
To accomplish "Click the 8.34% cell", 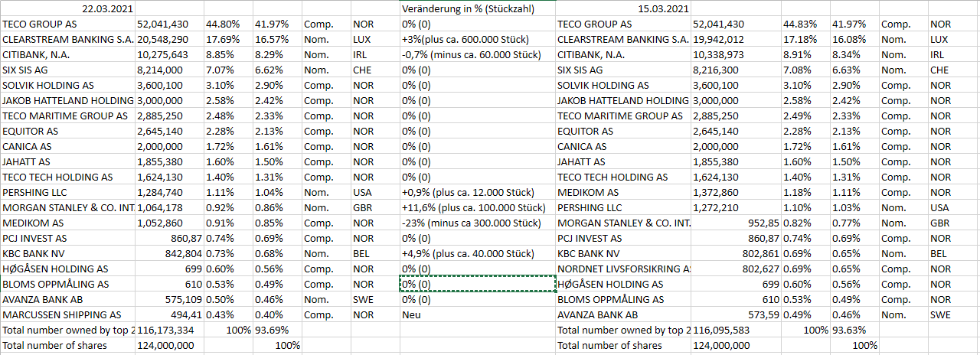I will (x=854, y=54).
